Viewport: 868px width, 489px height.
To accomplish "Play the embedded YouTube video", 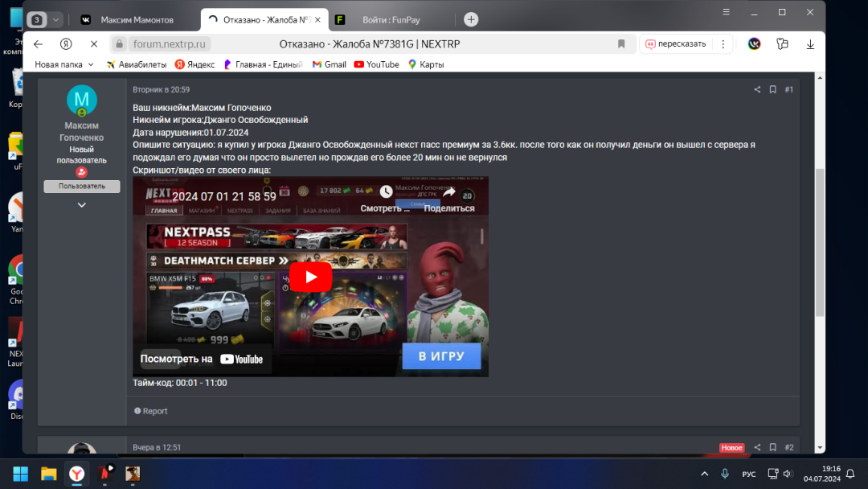I will point(310,277).
